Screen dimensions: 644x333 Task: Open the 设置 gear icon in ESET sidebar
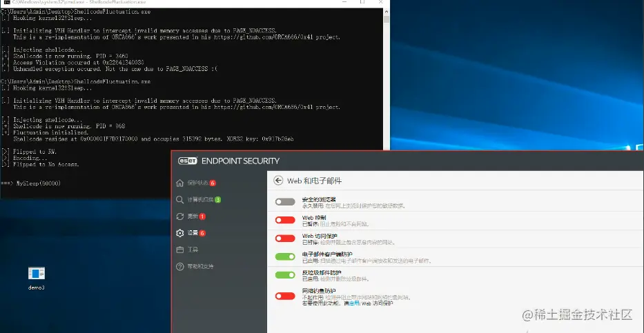tap(179, 233)
